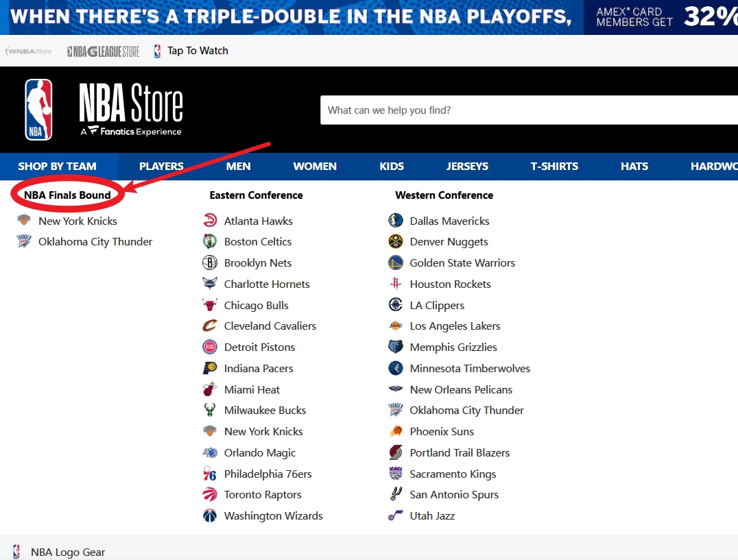Click the Orlando Magic logo icon
Image resolution: width=738 pixels, height=560 pixels.
[x=210, y=452]
